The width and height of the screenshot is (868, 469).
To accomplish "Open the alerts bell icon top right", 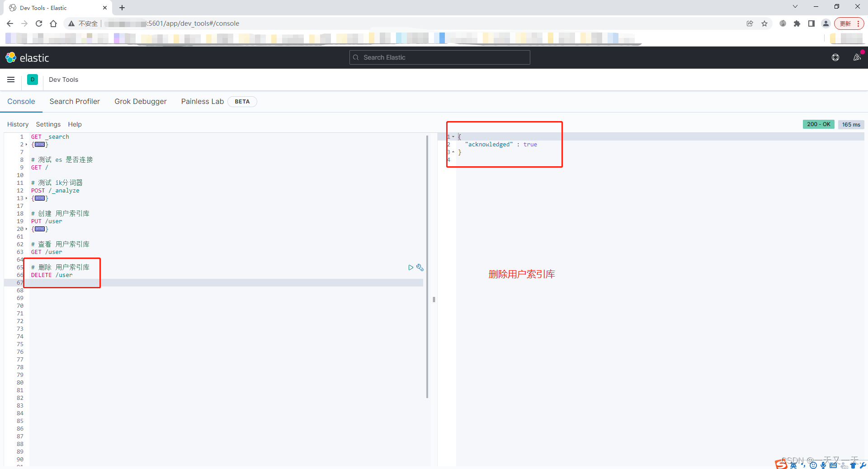I will 857,57.
